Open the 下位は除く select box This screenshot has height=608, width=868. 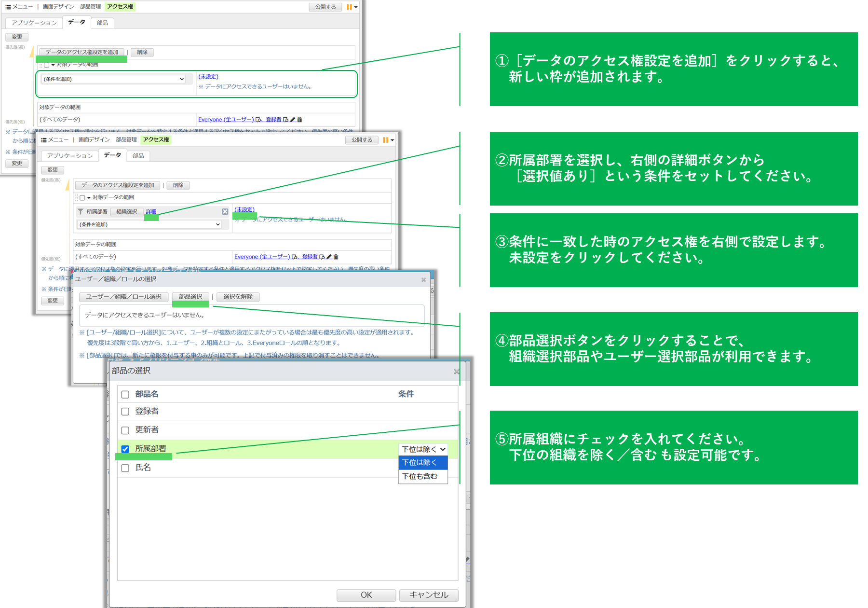pos(423,449)
